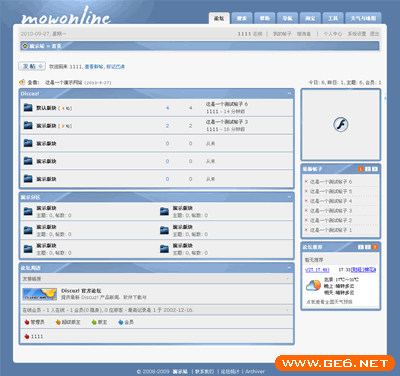400x376 pixels.
Task: Collapse the 演示分区 category section
Action: point(289,197)
